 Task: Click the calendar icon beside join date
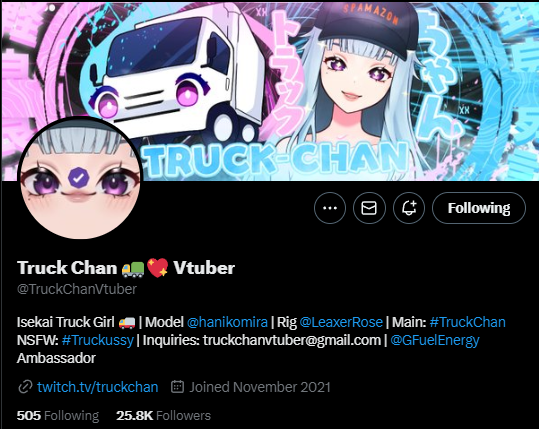[x=177, y=387]
